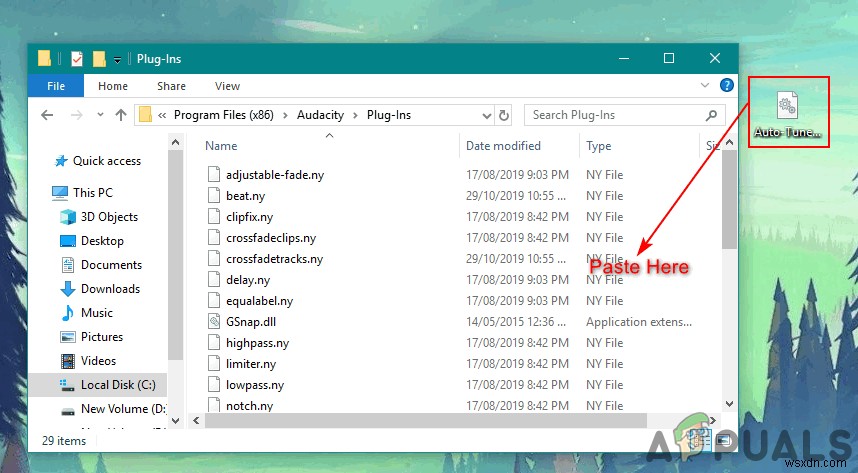Click the large icons view button
The image size is (858, 473).
[x=723, y=441]
